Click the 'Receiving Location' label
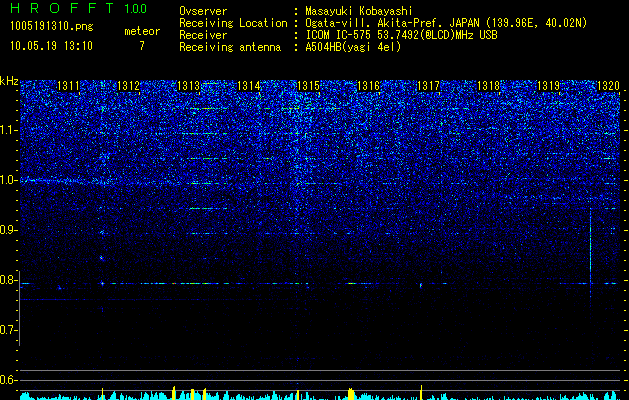629x400 pixels. coord(233,23)
